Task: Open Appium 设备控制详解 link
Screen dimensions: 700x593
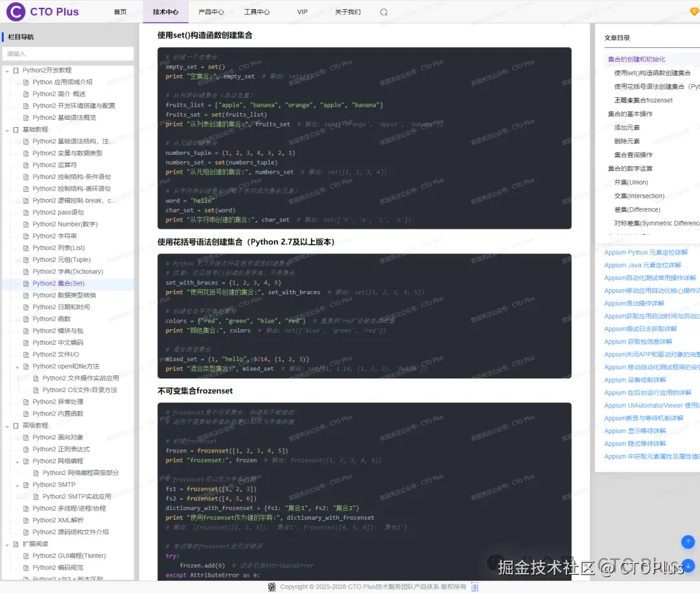Action: point(635,380)
